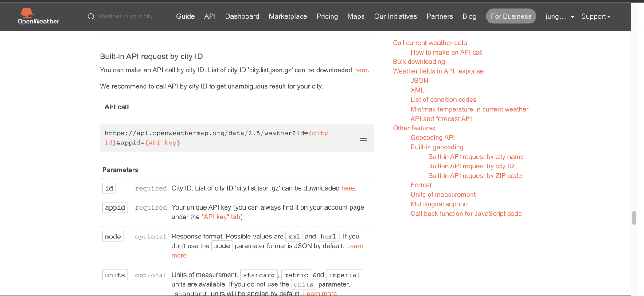The image size is (644, 296).
Task: Click the 'mode' parameter tag in left column
Action: click(x=113, y=237)
